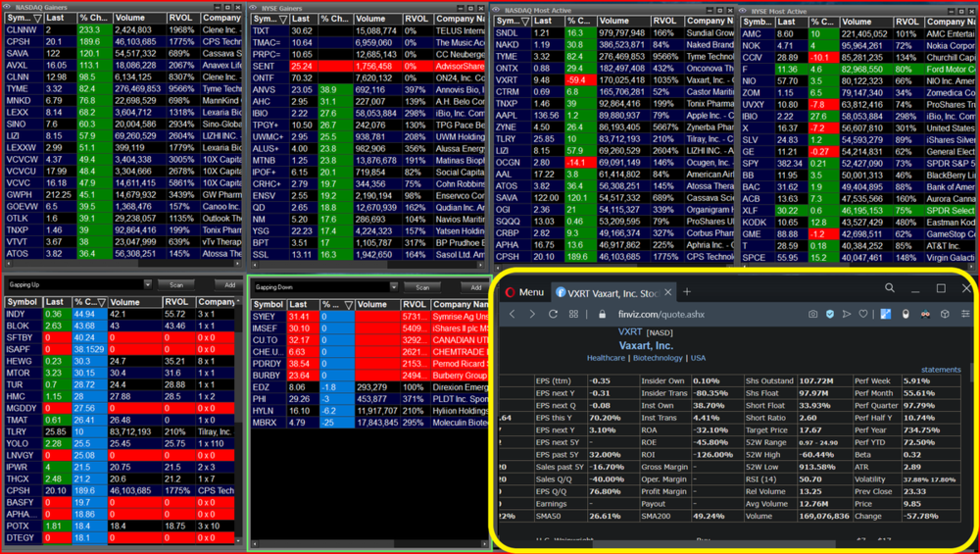Take a snapshot with the camera icon

coord(812,315)
